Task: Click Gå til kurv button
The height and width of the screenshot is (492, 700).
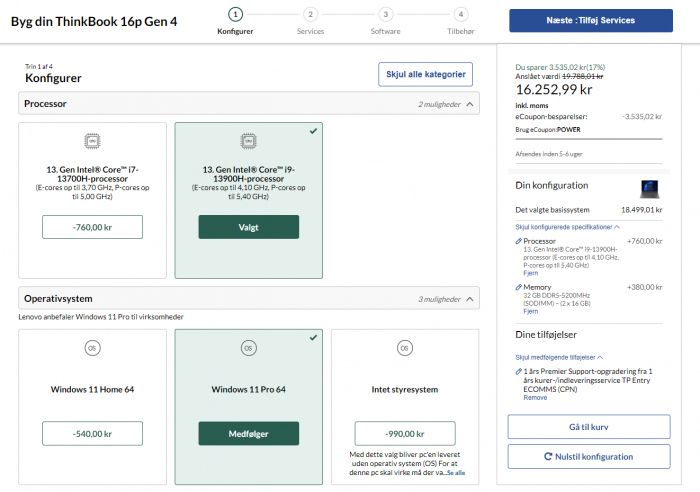Action: click(589, 427)
